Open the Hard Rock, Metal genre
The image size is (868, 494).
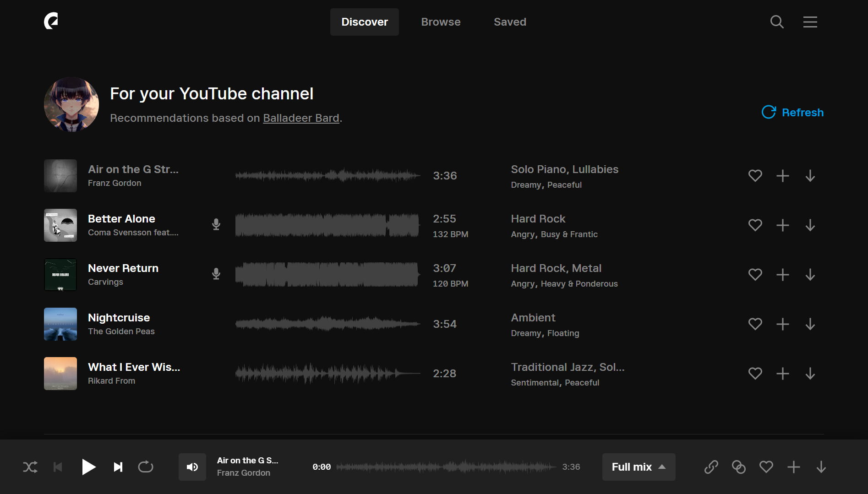(x=556, y=268)
